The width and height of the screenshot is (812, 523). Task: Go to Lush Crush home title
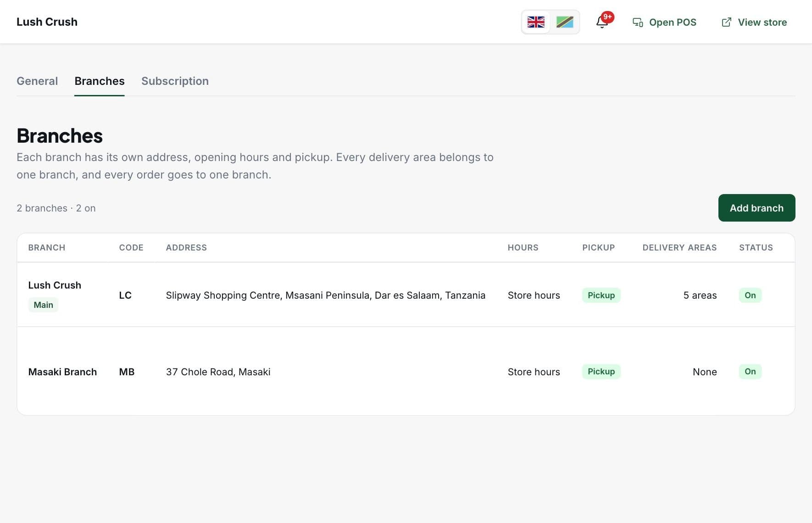[47, 22]
